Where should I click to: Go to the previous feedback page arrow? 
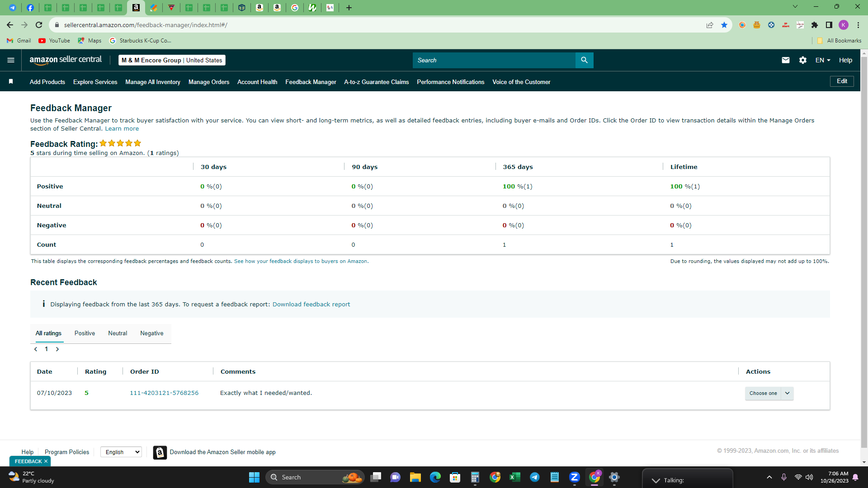(x=36, y=349)
